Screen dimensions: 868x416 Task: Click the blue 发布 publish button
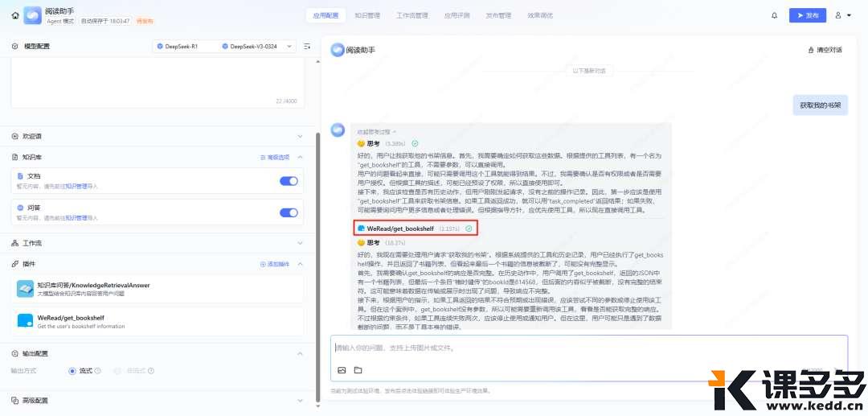coord(808,15)
